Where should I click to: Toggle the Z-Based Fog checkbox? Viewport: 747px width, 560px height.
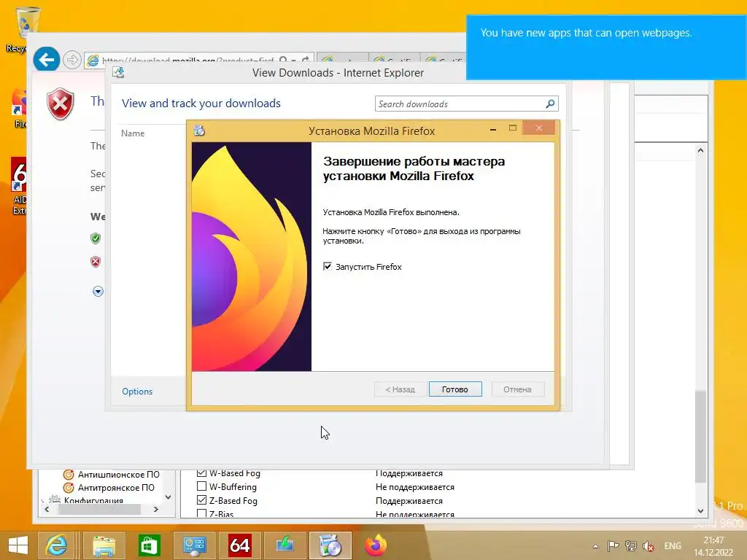tap(201, 500)
